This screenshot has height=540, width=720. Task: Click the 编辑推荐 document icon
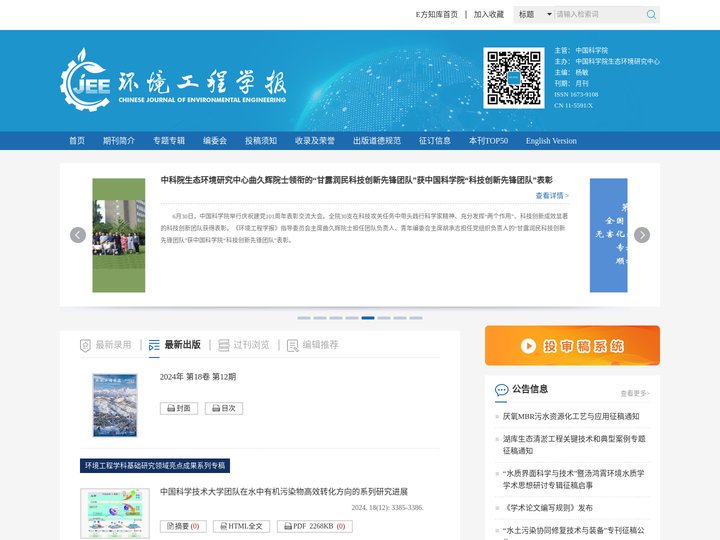tap(292, 345)
